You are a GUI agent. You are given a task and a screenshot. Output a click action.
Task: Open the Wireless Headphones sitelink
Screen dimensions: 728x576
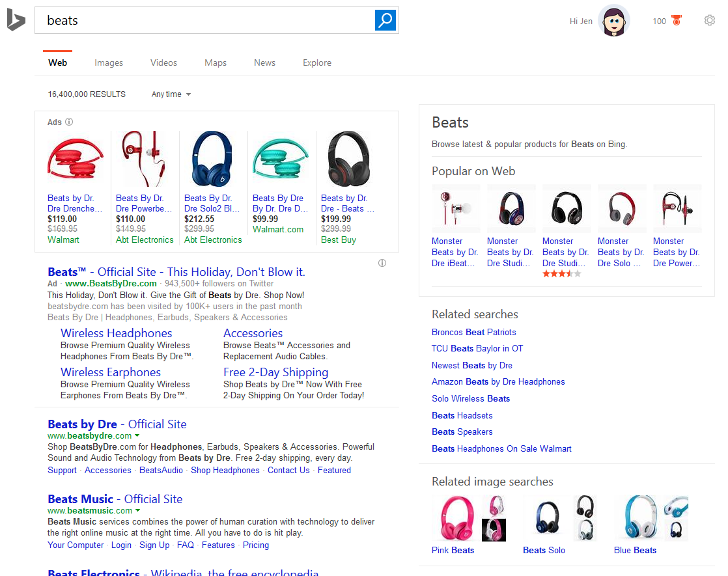(x=116, y=333)
